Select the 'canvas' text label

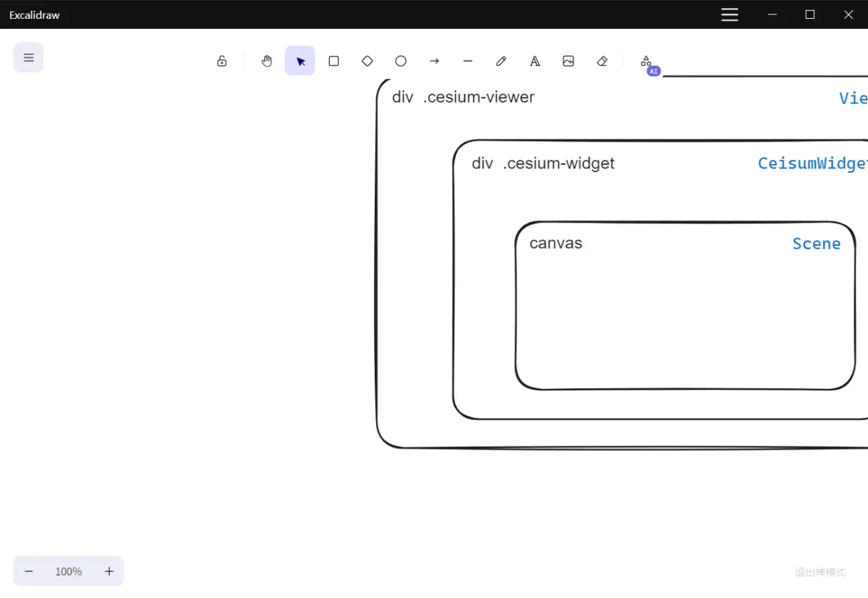click(556, 243)
